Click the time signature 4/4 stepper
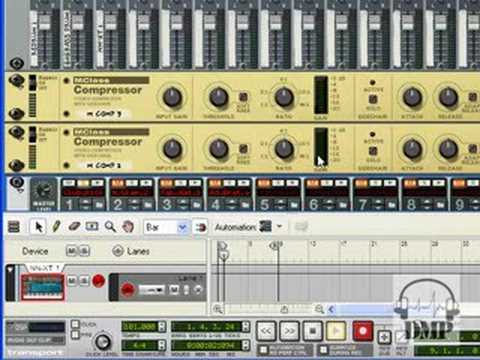The height and width of the screenshot is (360, 480). [x=162, y=345]
